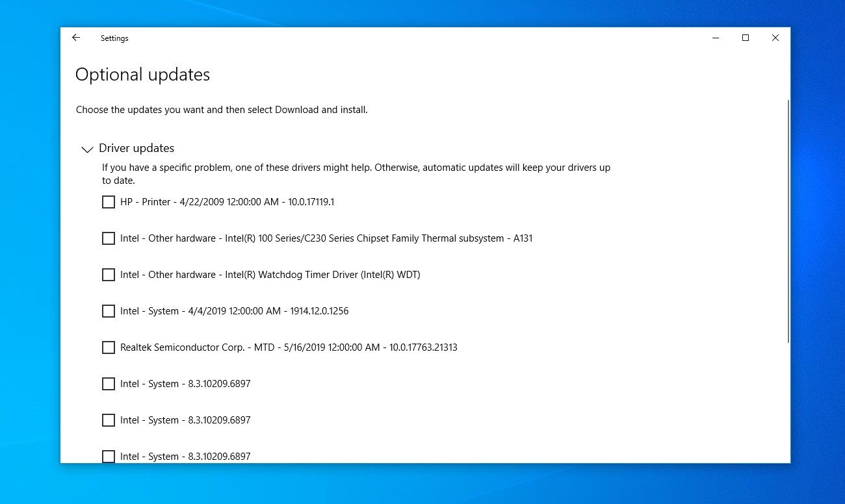Click the vertical scrollbar of the updates list
This screenshot has height=504, width=845.
[788, 221]
